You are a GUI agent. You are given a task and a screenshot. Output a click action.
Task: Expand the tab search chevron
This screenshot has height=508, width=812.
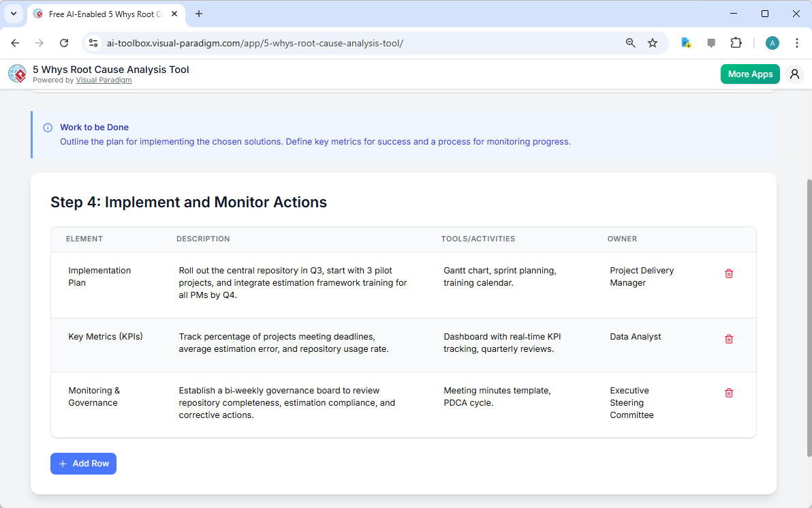pyautogui.click(x=13, y=14)
